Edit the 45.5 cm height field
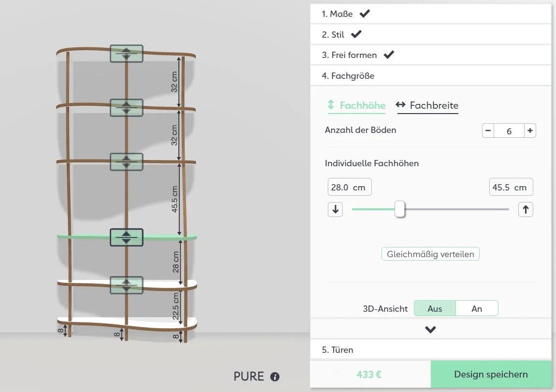The height and width of the screenshot is (392, 556). (511, 187)
